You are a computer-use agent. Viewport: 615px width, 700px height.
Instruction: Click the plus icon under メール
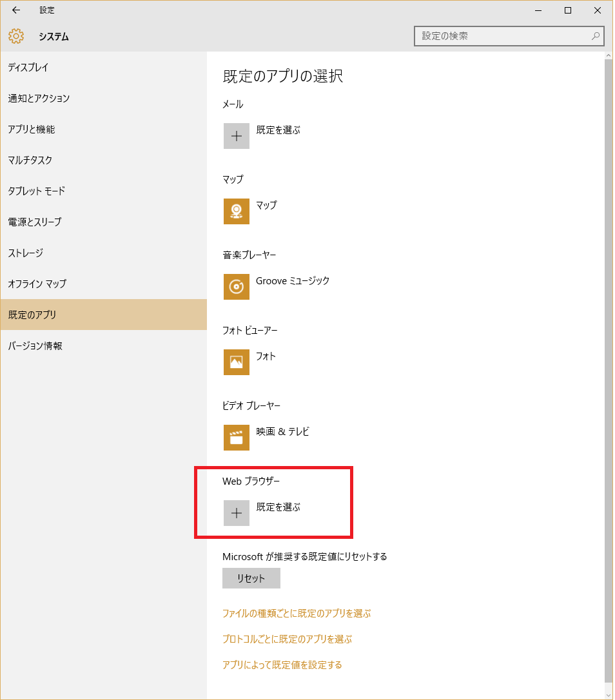[236, 136]
